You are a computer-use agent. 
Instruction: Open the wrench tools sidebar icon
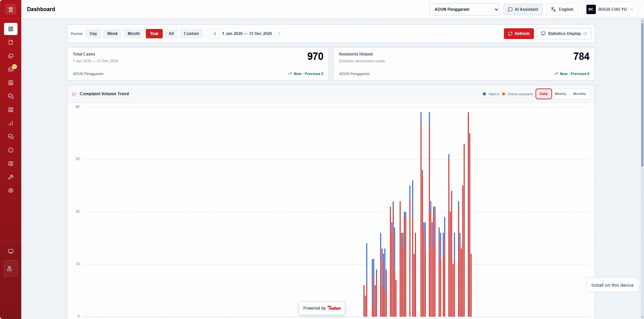(11, 177)
